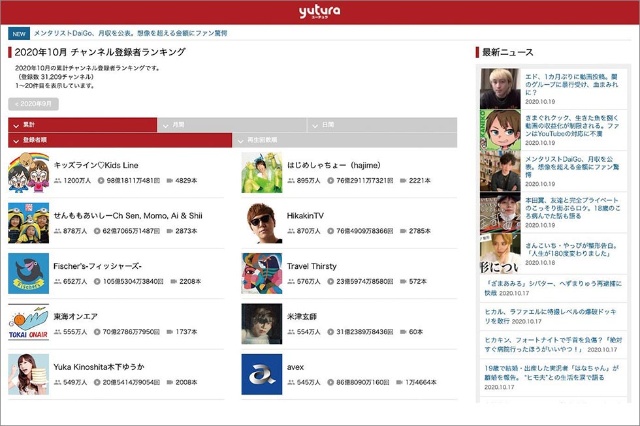Click subscriber icon beside 895万人
This screenshot has width=640, height=426.
(291, 180)
